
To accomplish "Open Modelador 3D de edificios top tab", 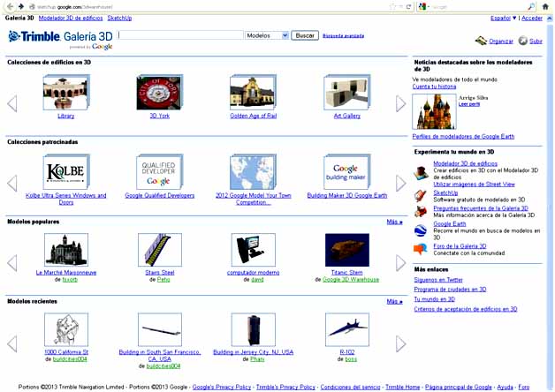I will click(x=71, y=18).
